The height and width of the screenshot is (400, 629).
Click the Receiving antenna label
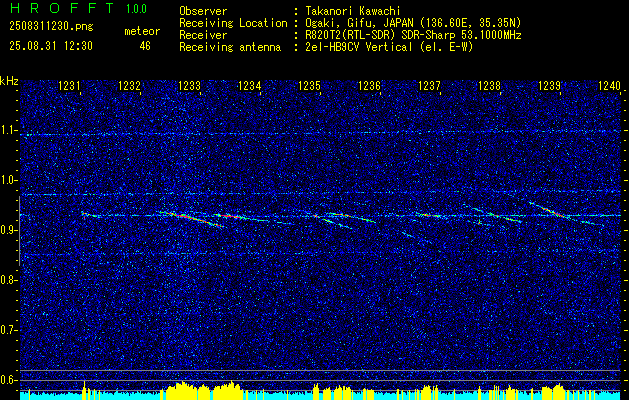[x=230, y=47]
